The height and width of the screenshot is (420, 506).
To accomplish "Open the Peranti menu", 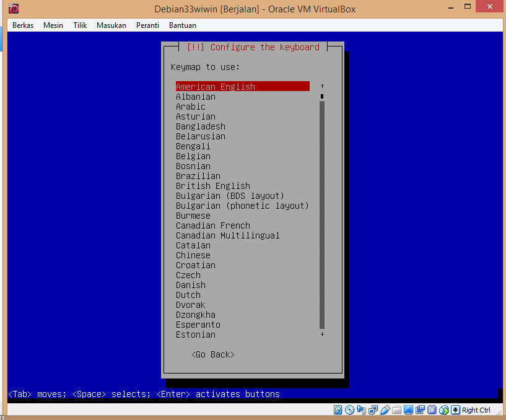I will click(147, 25).
